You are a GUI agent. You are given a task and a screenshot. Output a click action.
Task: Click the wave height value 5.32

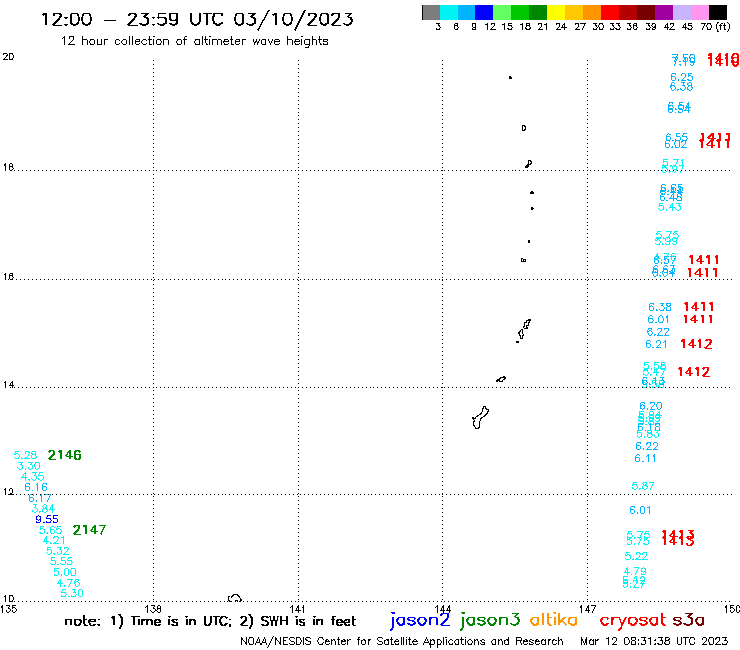(x=58, y=551)
